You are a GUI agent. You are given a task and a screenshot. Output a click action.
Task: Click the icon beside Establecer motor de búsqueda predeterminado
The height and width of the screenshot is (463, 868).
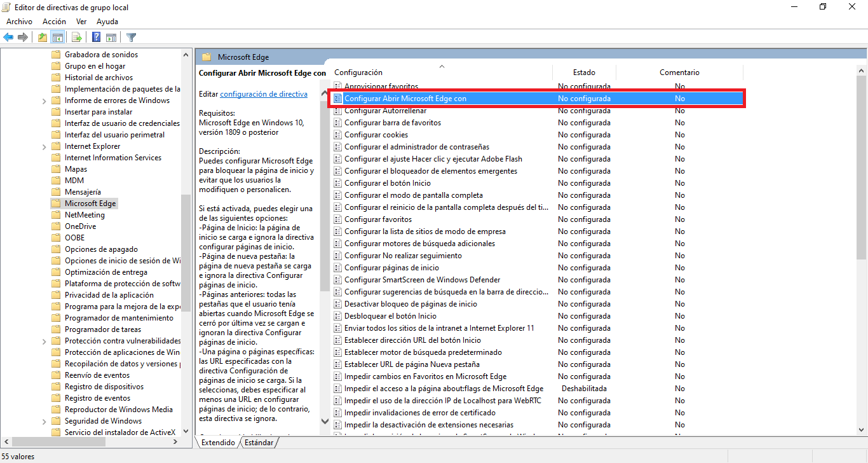pyautogui.click(x=338, y=352)
